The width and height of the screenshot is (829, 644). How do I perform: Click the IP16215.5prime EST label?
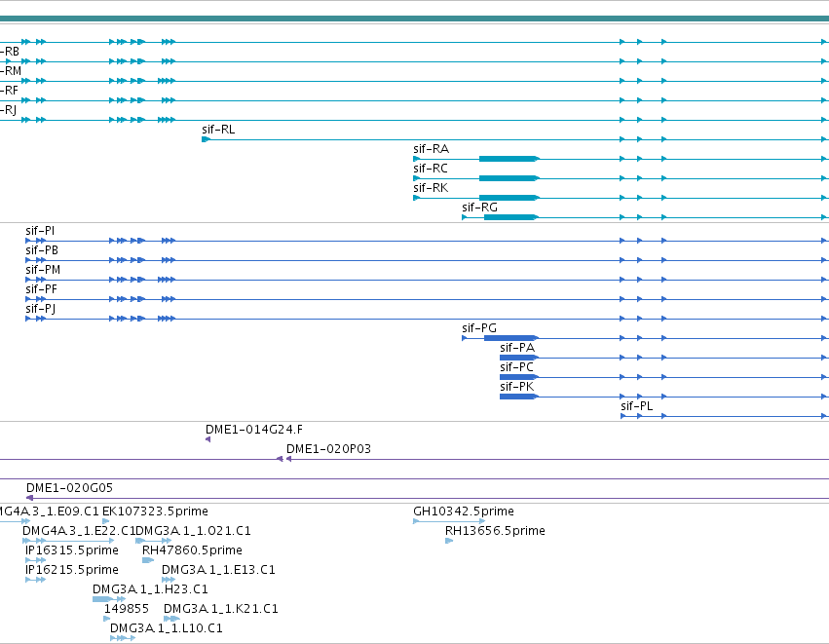(72, 571)
